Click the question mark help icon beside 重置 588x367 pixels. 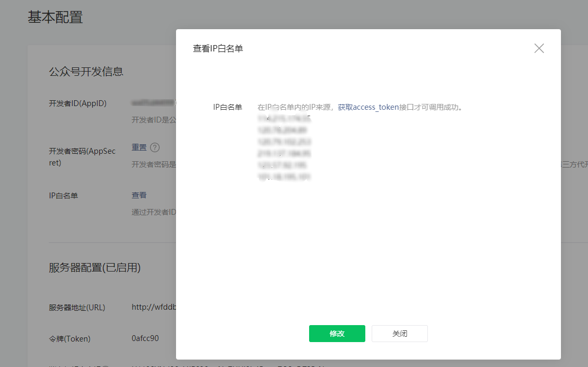point(155,147)
